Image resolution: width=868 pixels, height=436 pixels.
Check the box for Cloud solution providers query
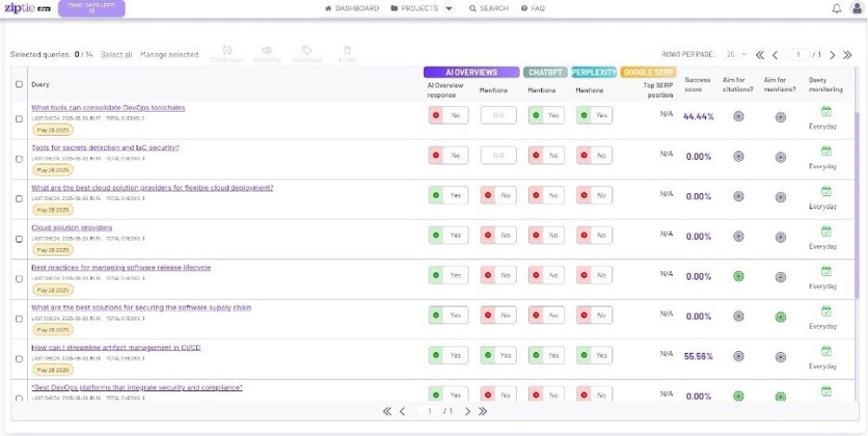pyautogui.click(x=19, y=239)
